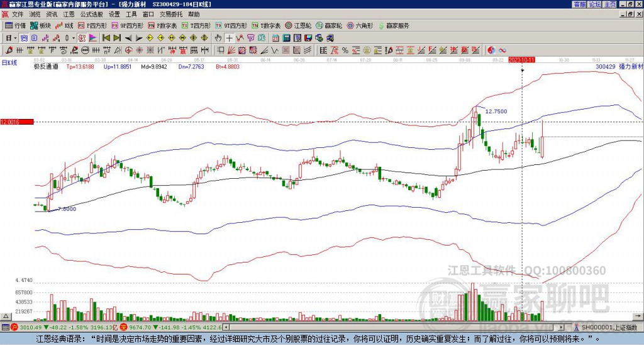The image size is (644, 345).
Task: Click the last yellow diamond icon
Action: click(x=204, y=38)
